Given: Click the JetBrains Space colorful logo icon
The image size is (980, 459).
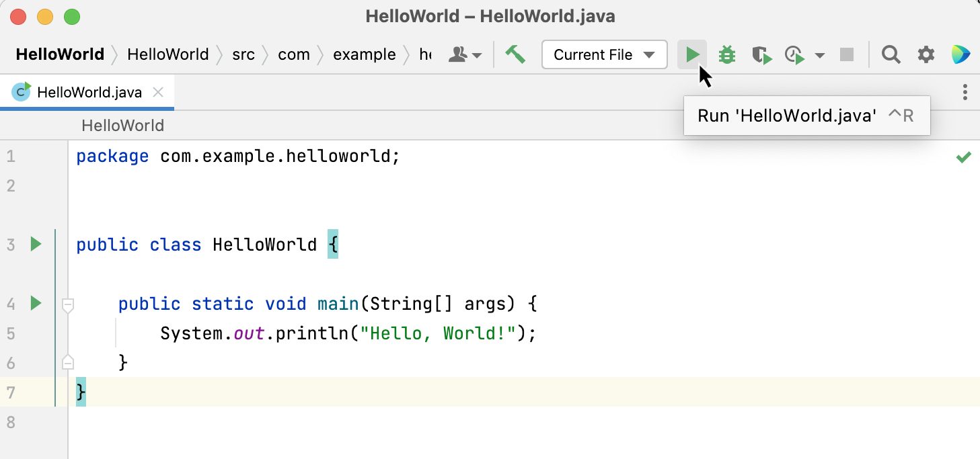Looking at the screenshot, I should tap(961, 54).
